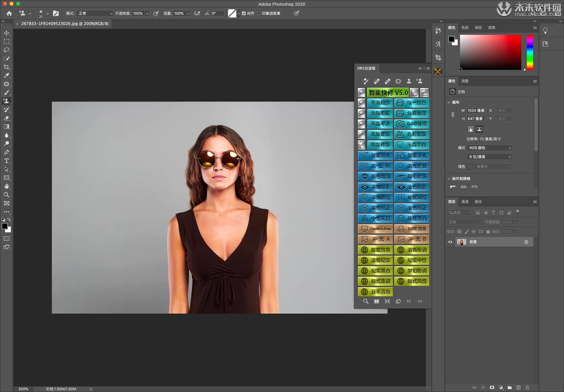Add a layer mask from Layers panel bottom
The height and width of the screenshot is (392, 564).
click(x=492, y=387)
